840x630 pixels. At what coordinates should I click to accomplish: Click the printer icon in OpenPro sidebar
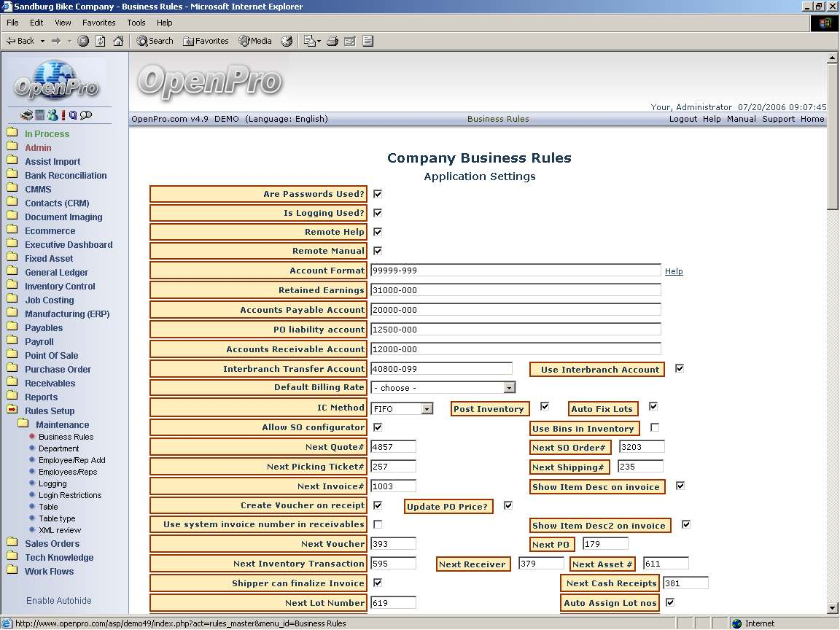click(26, 115)
